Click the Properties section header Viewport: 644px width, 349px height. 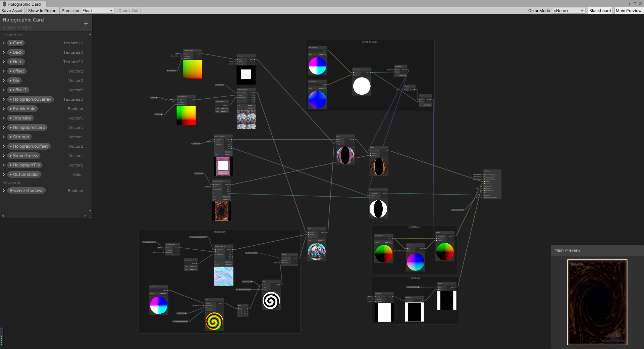tap(12, 35)
